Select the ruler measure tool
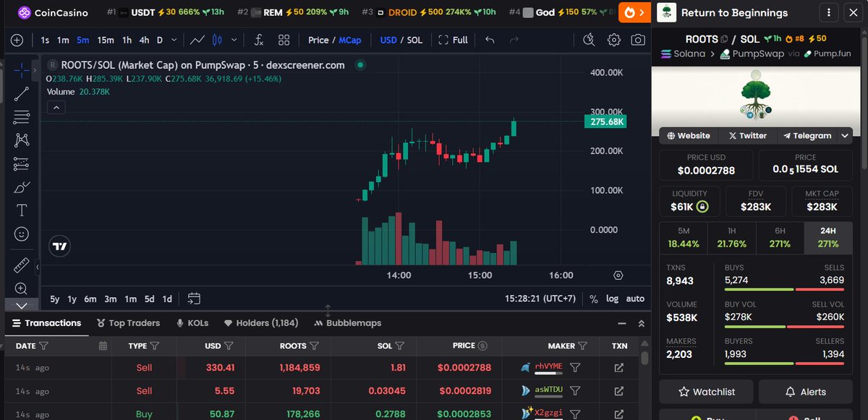 click(x=21, y=266)
